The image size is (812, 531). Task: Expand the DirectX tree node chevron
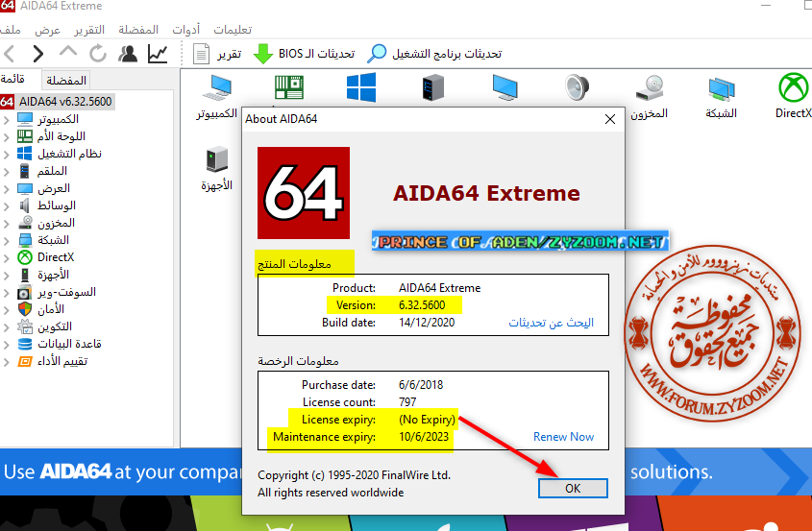tap(6, 258)
